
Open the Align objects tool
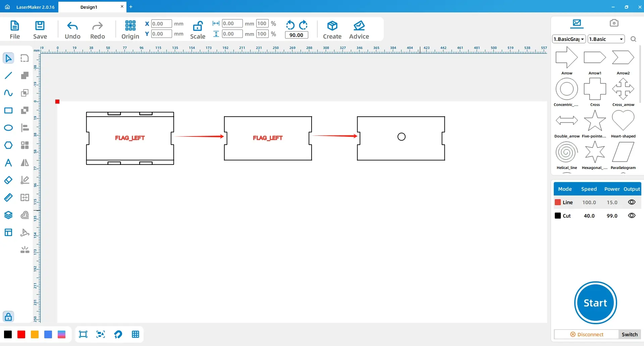tap(25, 128)
